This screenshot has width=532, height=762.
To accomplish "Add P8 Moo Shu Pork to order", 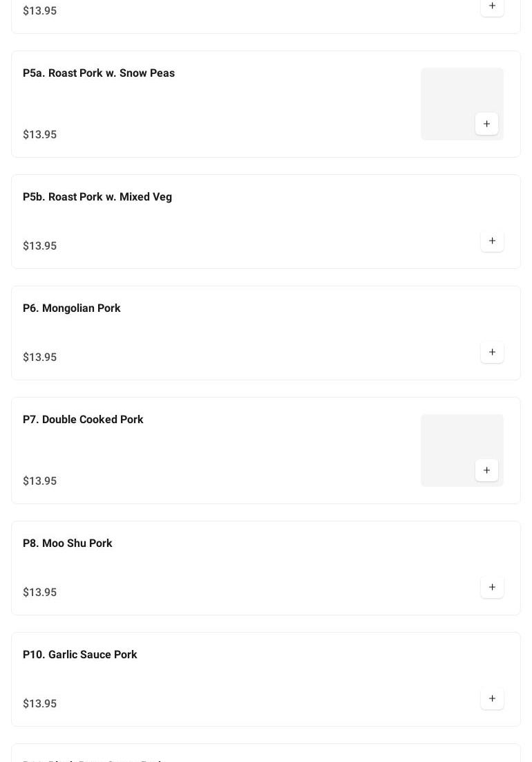I will pyautogui.click(x=492, y=587).
